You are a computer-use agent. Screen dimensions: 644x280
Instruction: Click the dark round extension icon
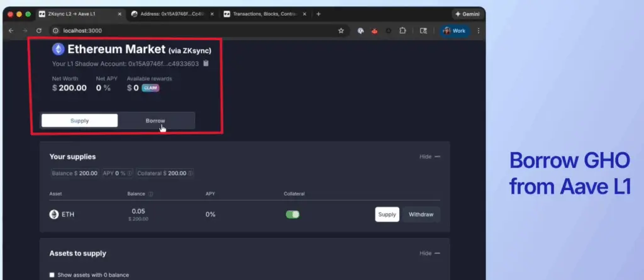click(x=389, y=31)
